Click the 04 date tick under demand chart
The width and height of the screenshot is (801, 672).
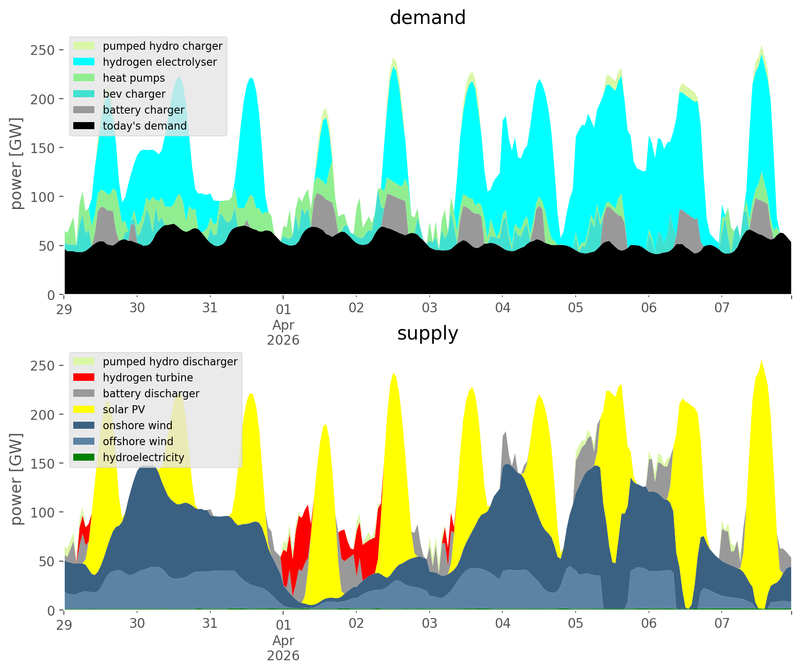pyautogui.click(x=502, y=308)
